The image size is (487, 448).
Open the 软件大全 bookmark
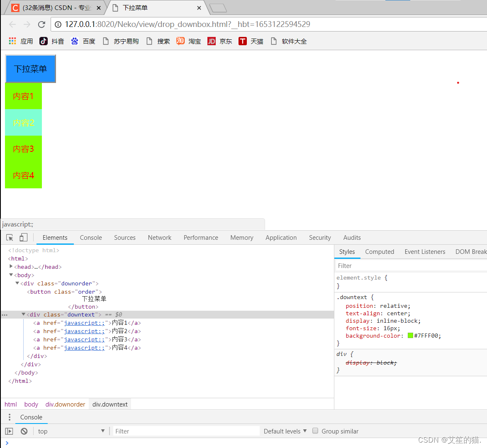click(x=289, y=41)
